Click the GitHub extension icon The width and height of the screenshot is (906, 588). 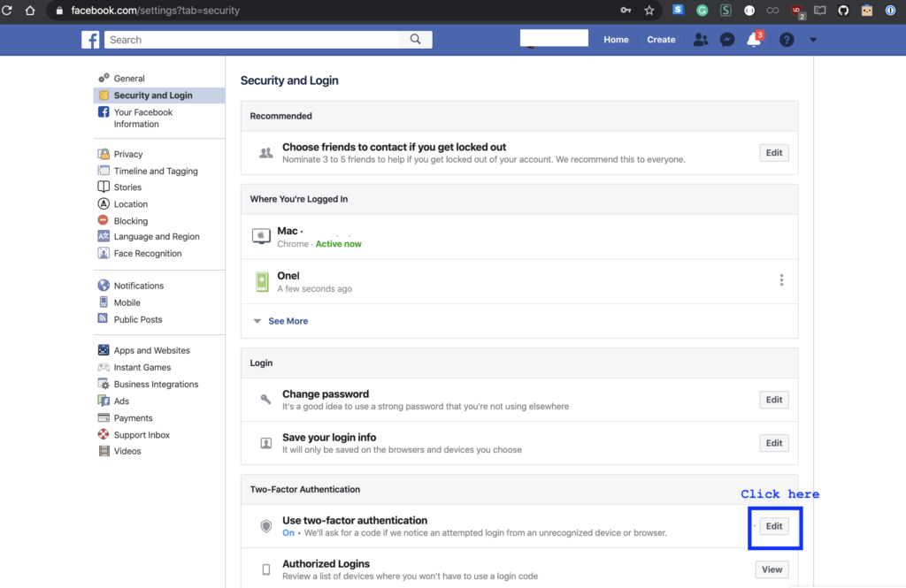[x=841, y=11]
